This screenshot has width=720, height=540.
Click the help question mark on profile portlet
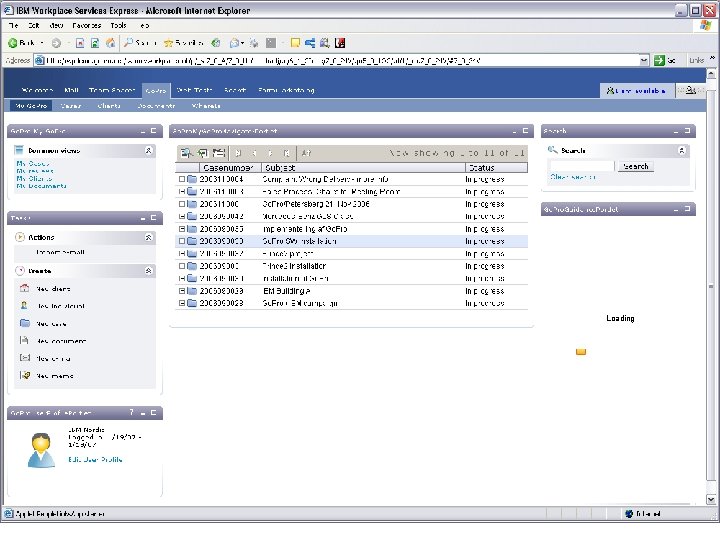(131, 412)
